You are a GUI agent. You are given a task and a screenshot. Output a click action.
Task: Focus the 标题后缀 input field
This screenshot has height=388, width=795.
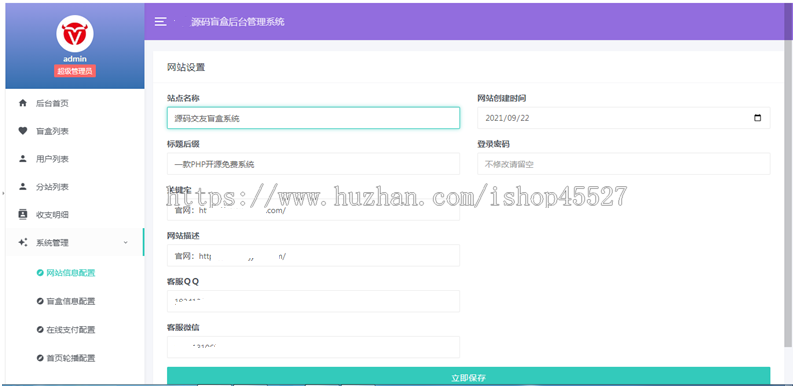313,164
